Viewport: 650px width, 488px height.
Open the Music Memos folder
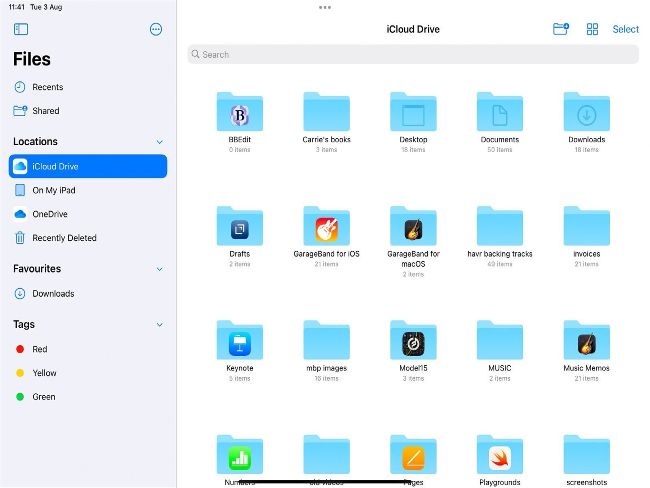(x=587, y=343)
